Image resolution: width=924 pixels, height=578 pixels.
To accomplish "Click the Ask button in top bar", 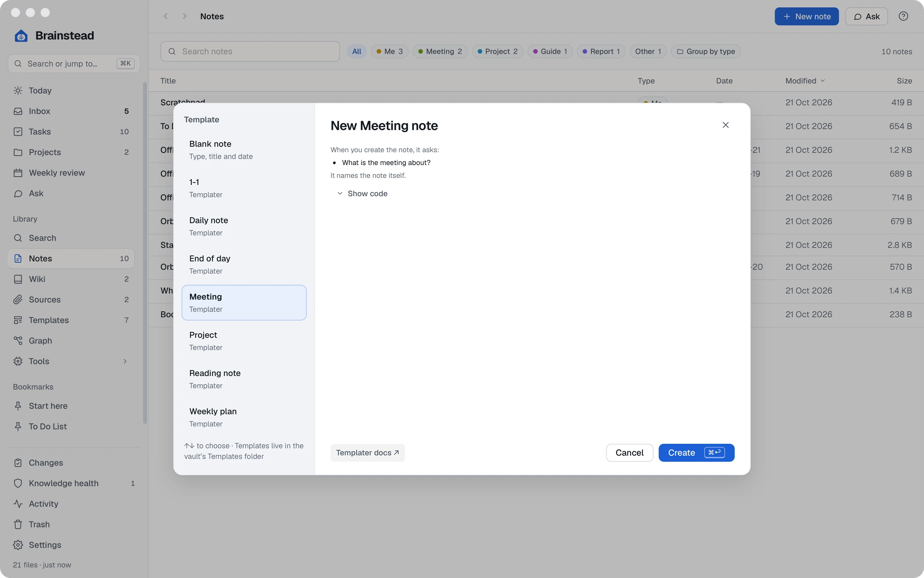I will (x=866, y=16).
